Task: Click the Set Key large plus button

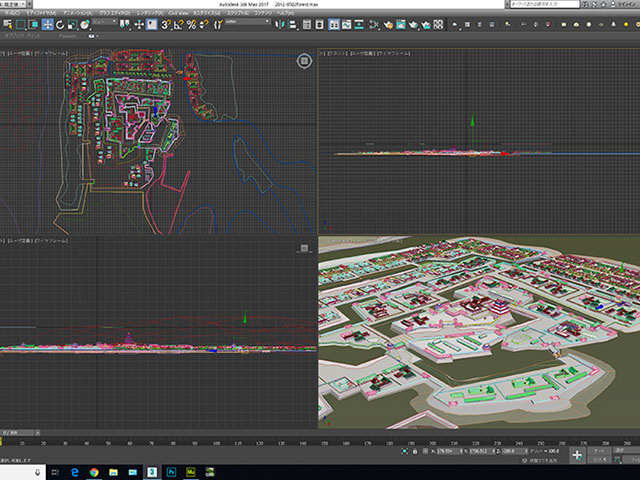Action: pyautogui.click(x=577, y=455)
